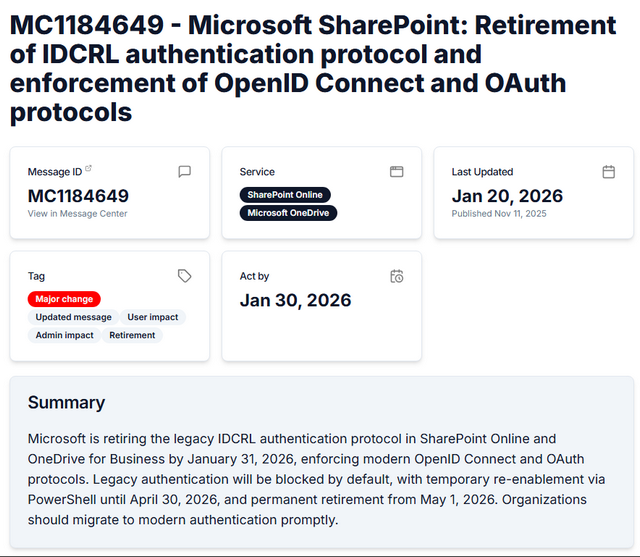Screen dimensions: 640x557
Task: Click the Jan 20, 2026 last updated date
Action: [507, 196]
